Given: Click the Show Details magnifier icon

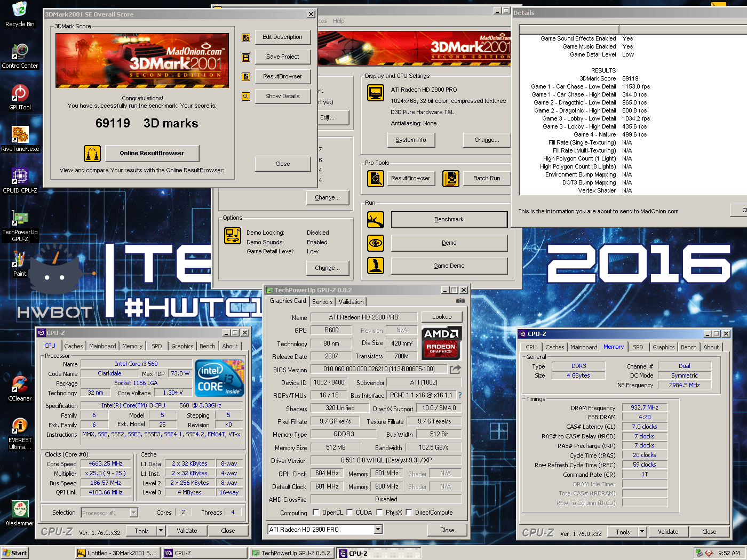Looking at the screenshot, I should (246, 97).
